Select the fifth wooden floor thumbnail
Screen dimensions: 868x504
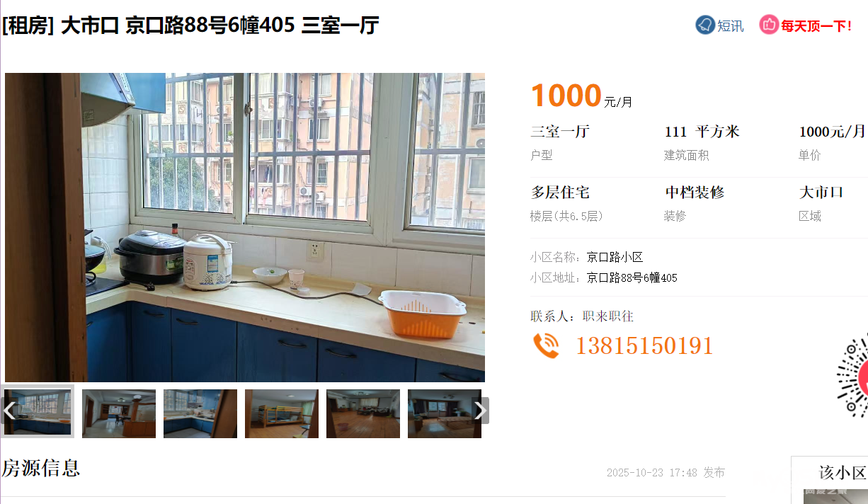point(363,413)
